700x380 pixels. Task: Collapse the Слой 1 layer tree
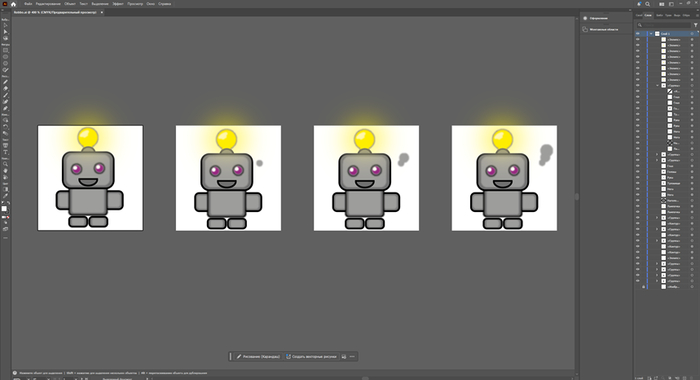651,33
